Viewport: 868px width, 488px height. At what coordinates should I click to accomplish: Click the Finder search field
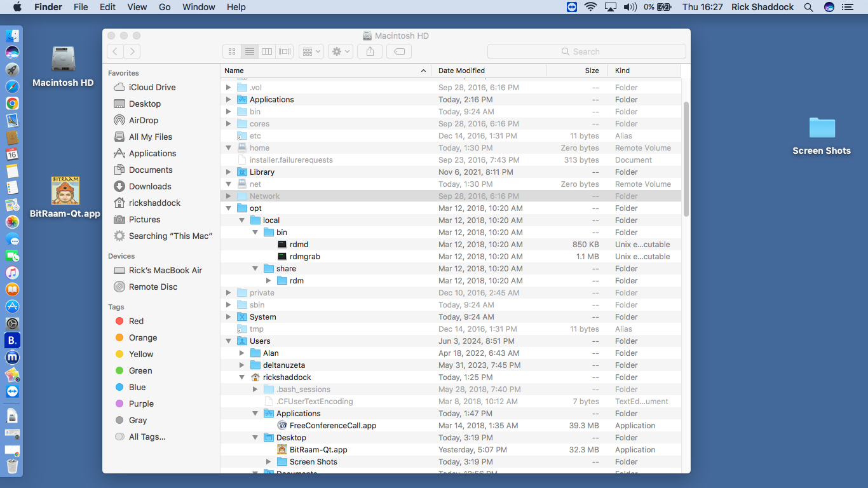click(x=586, y=51)
